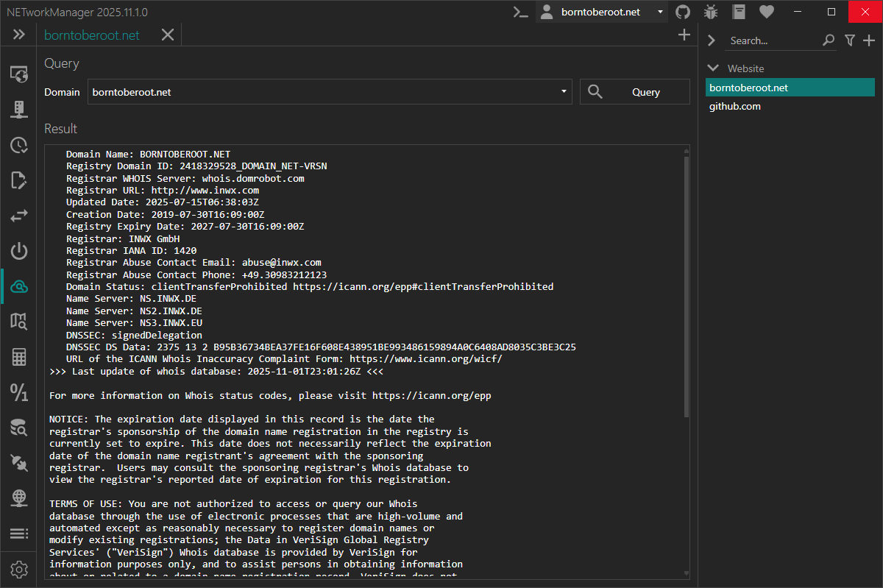Open the Wake on LAN power icon
Image resolution: width=883 pixels, height=588 pixels.
click(x=18, y=252)
